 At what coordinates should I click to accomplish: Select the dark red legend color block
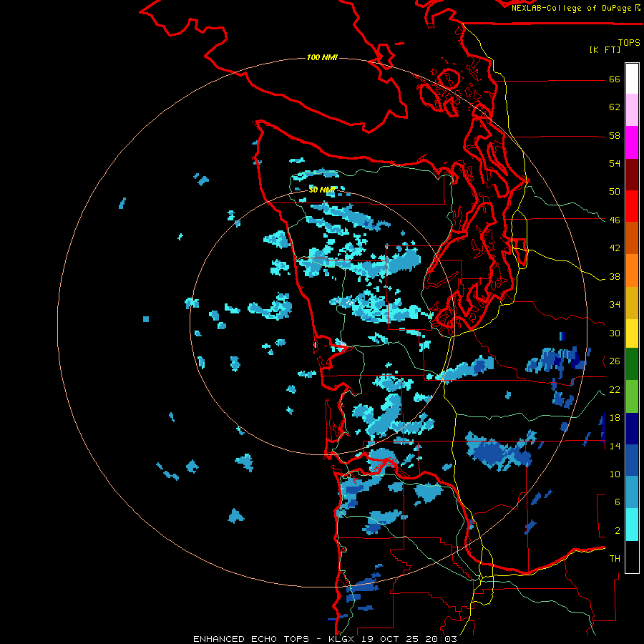(x=632, y=174)
